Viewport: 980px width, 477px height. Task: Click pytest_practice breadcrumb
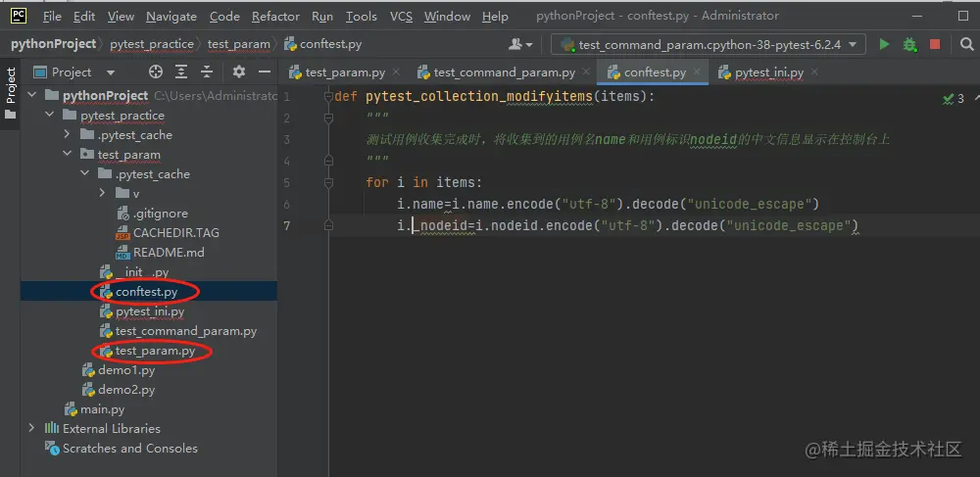point(152,44)
